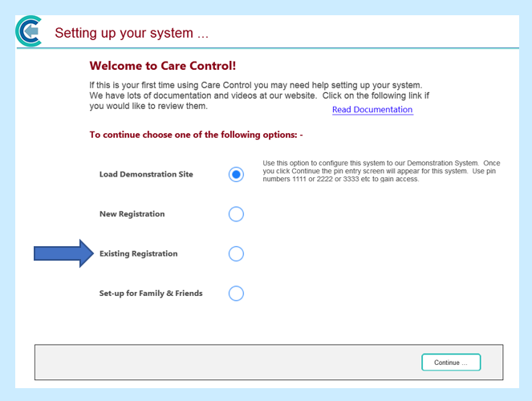Open the Read Documentation link

point(372,110)
